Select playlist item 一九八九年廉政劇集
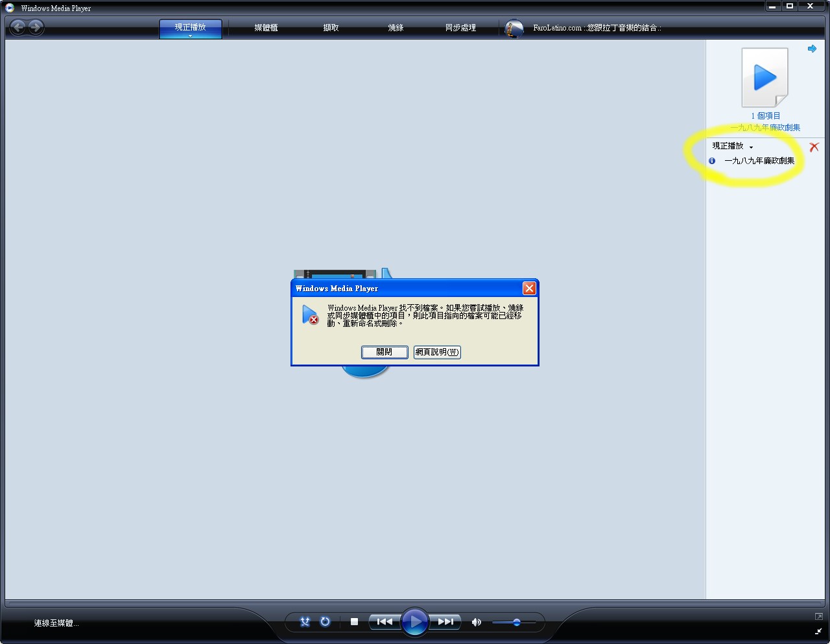This screenshot has width=830, height=644. 759,161
